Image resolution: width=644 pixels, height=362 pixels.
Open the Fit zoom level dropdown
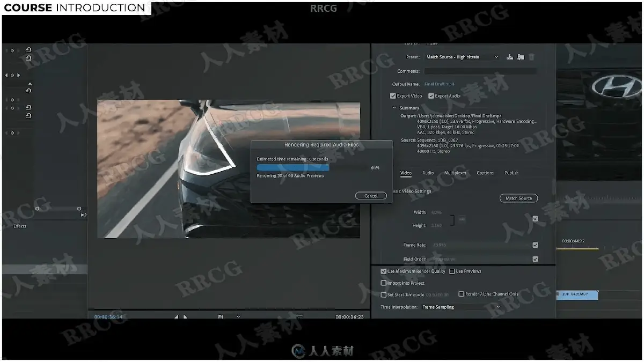(229, 317)
